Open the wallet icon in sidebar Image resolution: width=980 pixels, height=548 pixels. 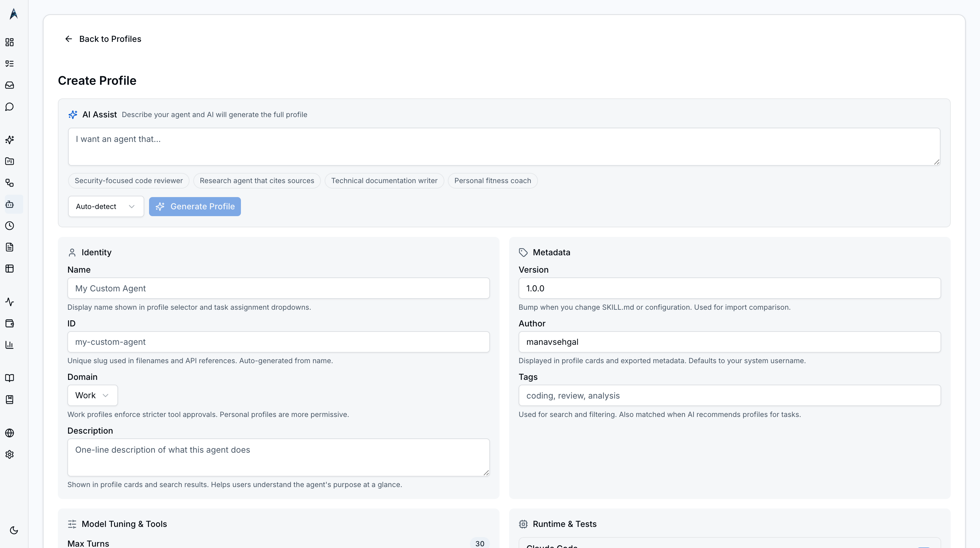[x=10, y=323]
